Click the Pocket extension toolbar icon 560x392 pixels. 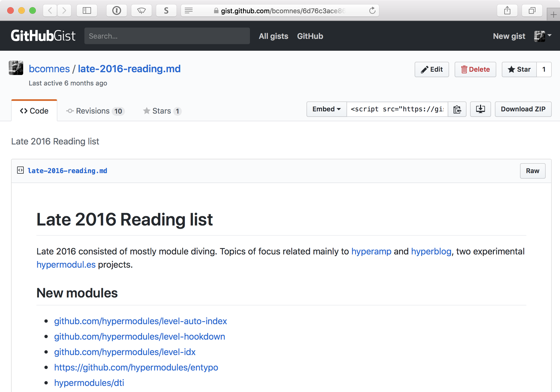click(x=142, y=10)
